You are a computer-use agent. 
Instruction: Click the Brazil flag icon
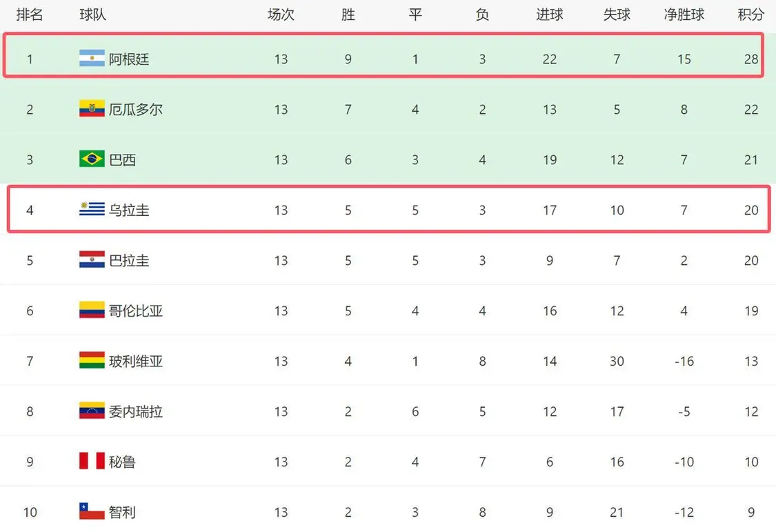coord(92,159)
